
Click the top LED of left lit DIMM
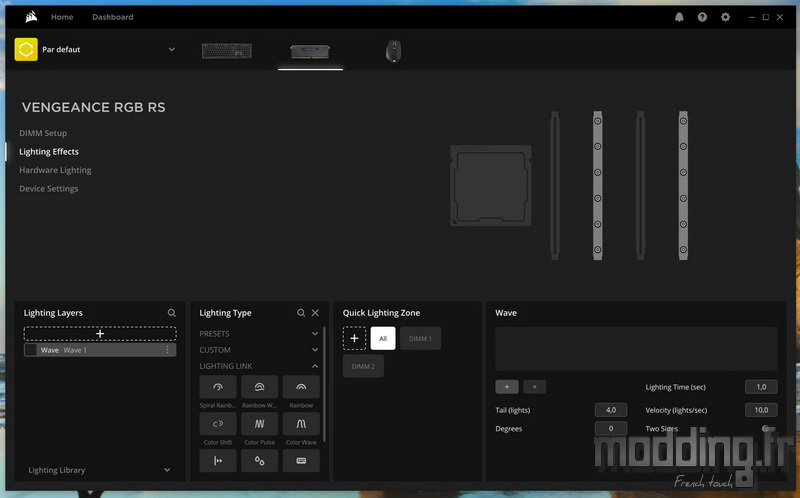[597, 121]
